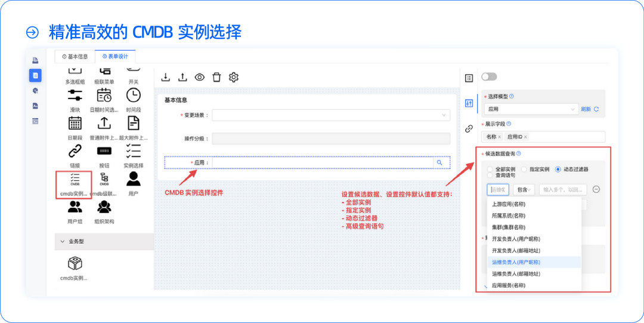Select the 超大附件上传 file component
The height and width of the screenshot is (323, 644).
[x=133, y=123]
